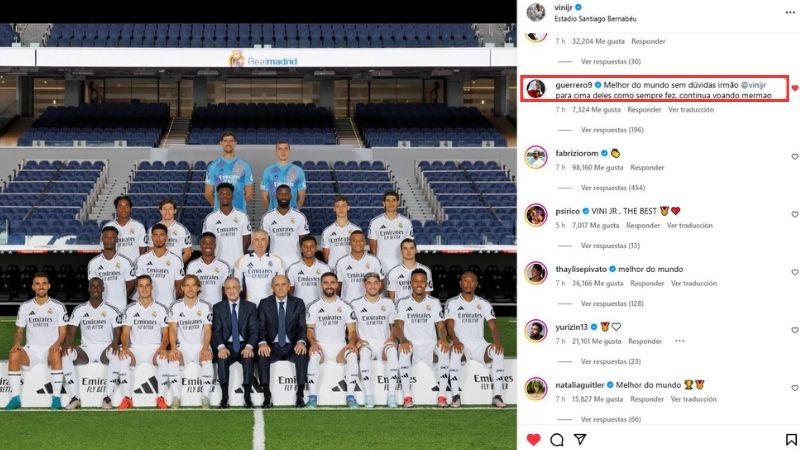Like fabriziorom's comment
Image resolution: width=800 pixels, height=450 pixels.
(794, 157)
